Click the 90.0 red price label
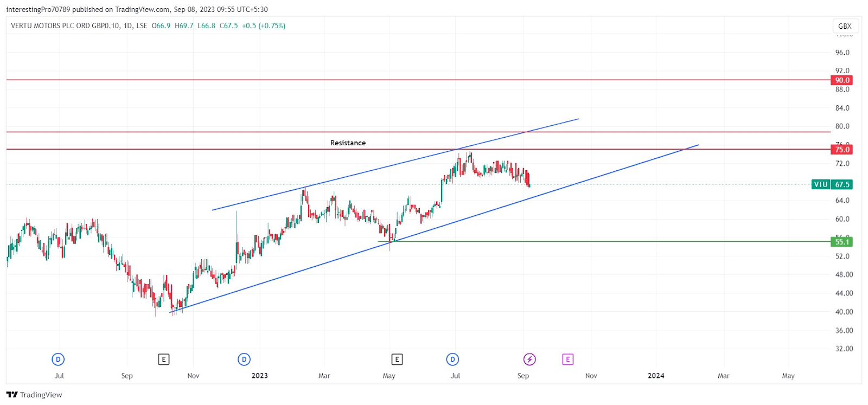 pyautogui.click(x=842, y=80)
